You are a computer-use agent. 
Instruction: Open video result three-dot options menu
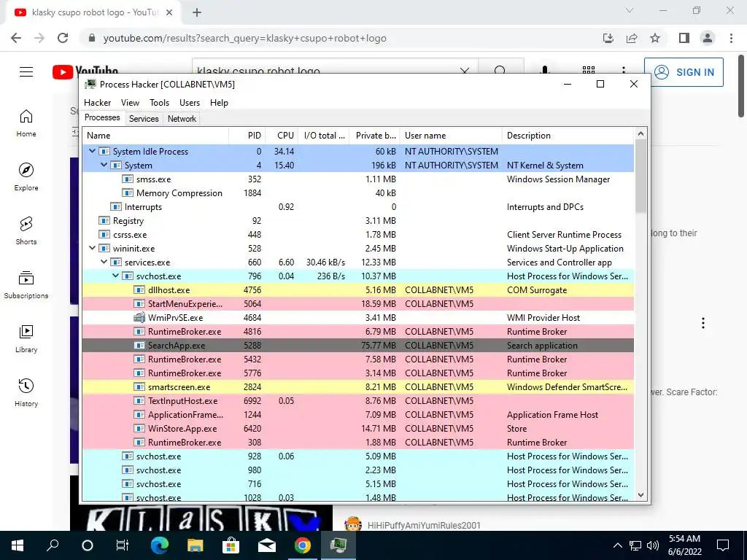(x=703, y=323)
